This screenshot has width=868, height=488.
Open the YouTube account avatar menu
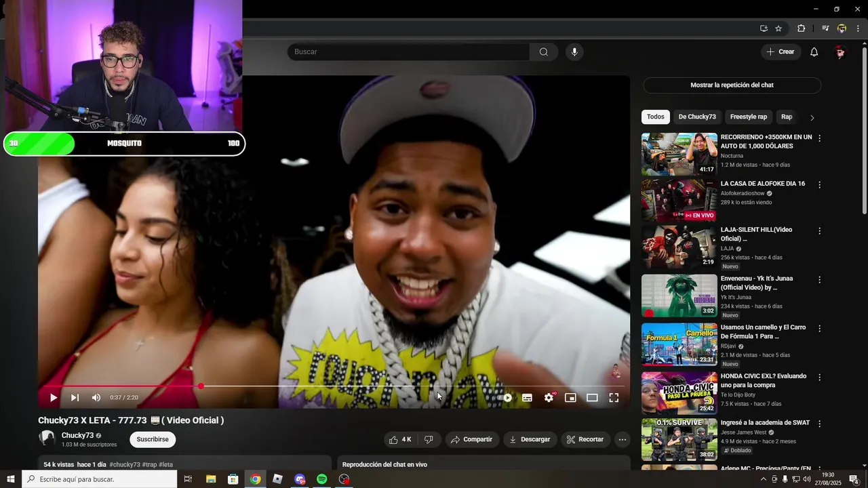tap(840, 52)
